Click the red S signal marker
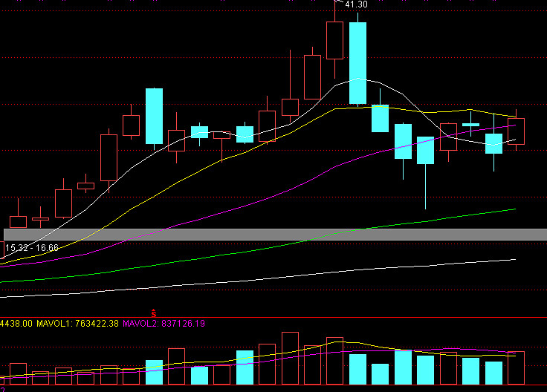The image size is (547, 392). (x=154, y=313)
